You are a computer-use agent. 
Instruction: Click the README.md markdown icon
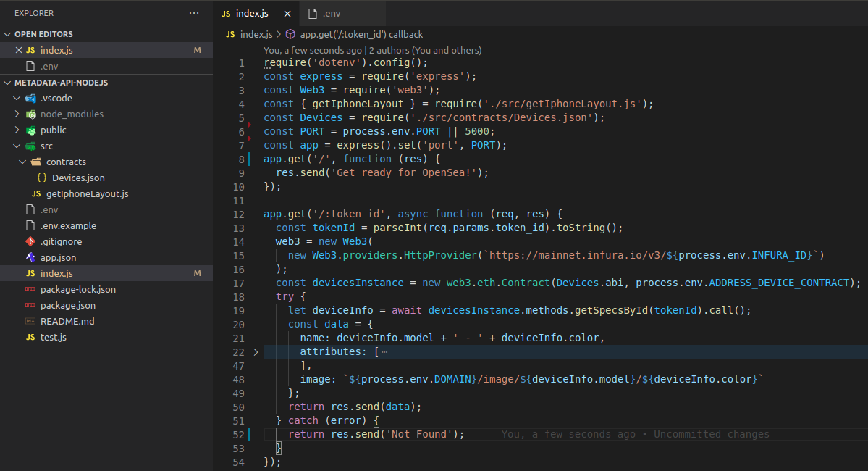[x=30, y=322]
